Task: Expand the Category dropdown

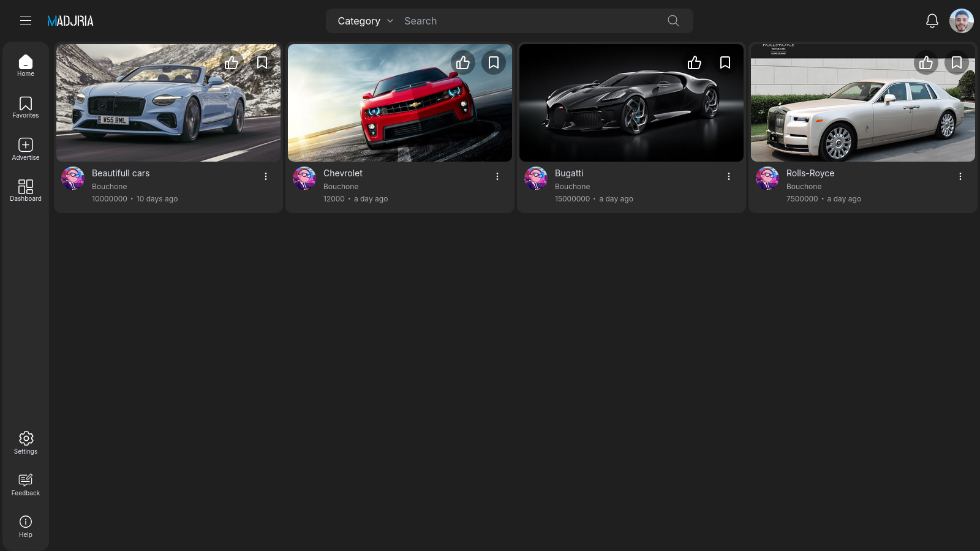Action: (365, 21)
